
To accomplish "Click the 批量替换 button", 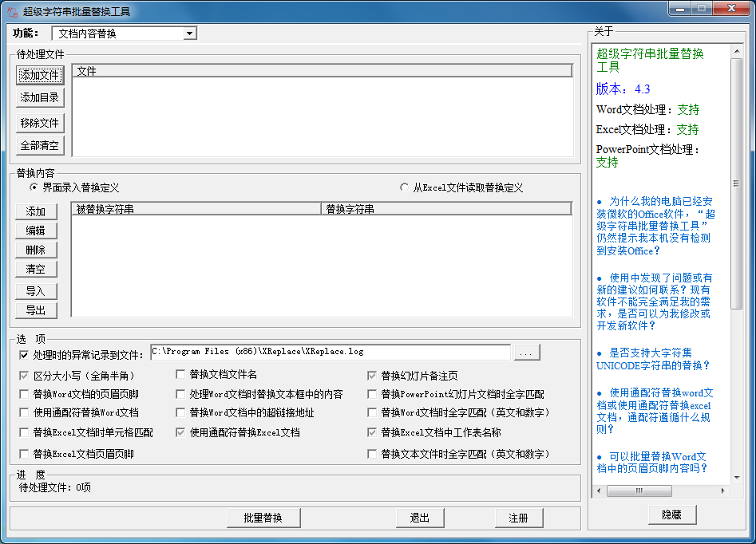I will (x=263, y=518).
